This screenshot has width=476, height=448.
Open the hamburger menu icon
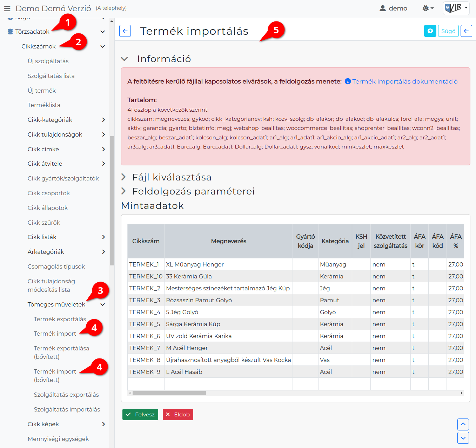[7, 8]
